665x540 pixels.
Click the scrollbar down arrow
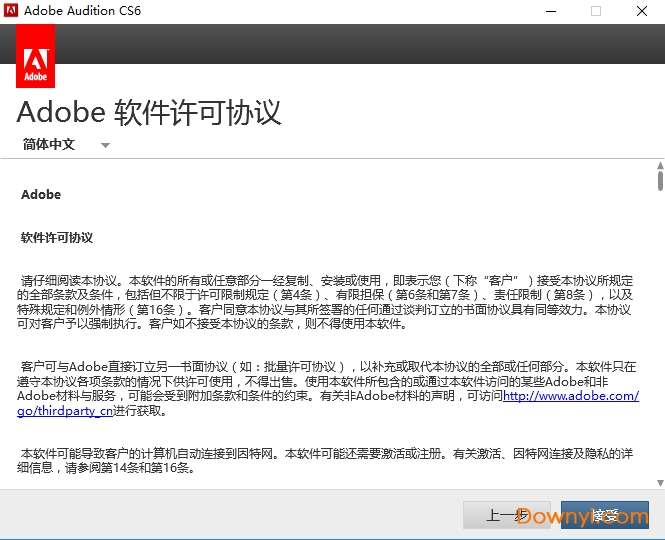(x=660, y=483)
